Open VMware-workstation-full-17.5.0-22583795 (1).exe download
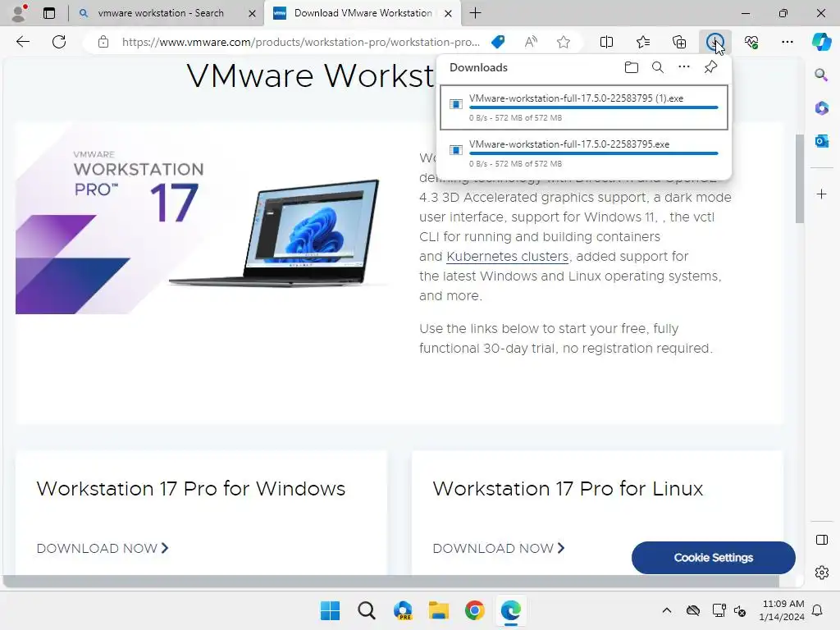 pos(584,107)
